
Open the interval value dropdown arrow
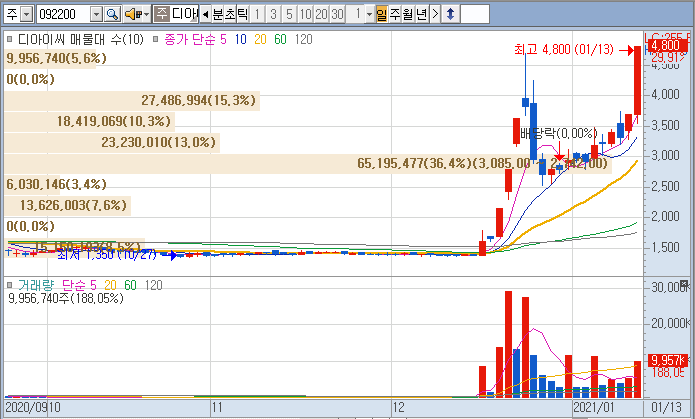(369, 14)
